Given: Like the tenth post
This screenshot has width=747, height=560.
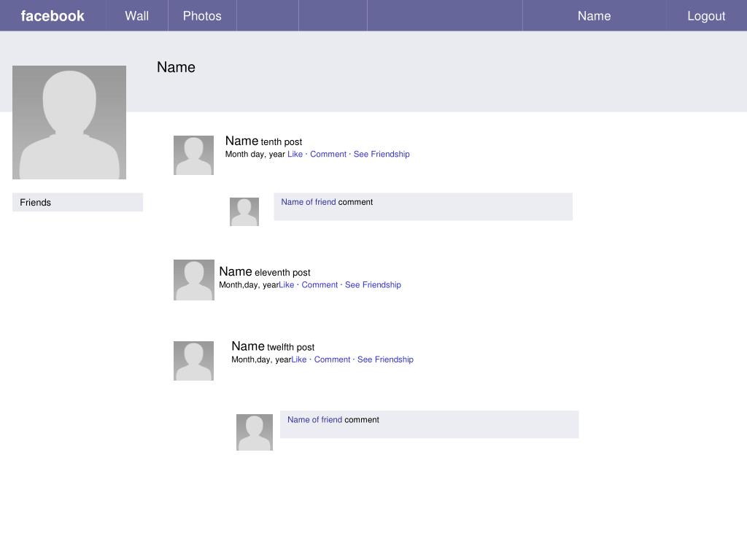Looking at the screenshot, I should point(295,155).
